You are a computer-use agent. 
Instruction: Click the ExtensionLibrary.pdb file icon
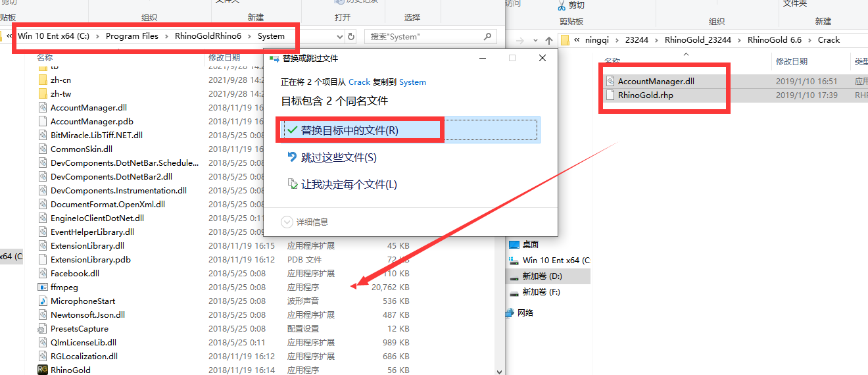[x=43, y=260]
